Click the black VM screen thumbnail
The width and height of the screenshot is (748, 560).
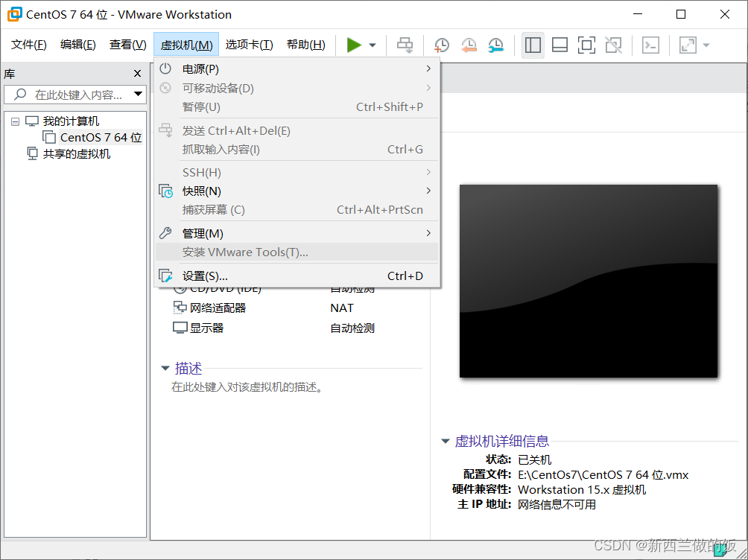[x=588, y=281]
